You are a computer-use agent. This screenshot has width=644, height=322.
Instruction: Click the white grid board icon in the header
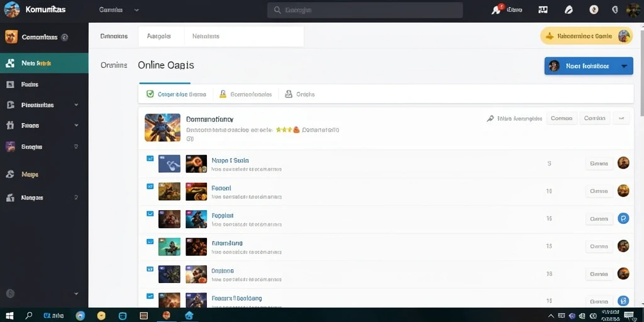tap(543, 10)
